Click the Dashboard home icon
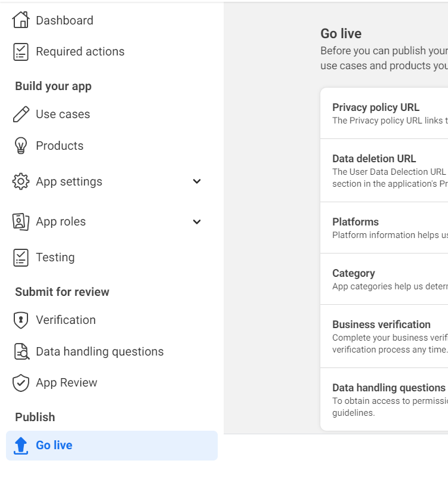Screen dimensions: 448x482 [20, 20]
